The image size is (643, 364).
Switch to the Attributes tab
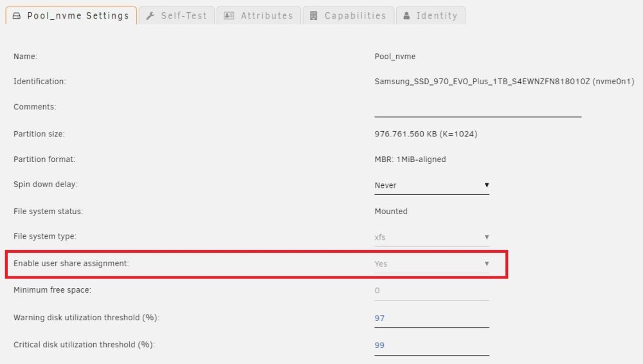tap(258, 15)
